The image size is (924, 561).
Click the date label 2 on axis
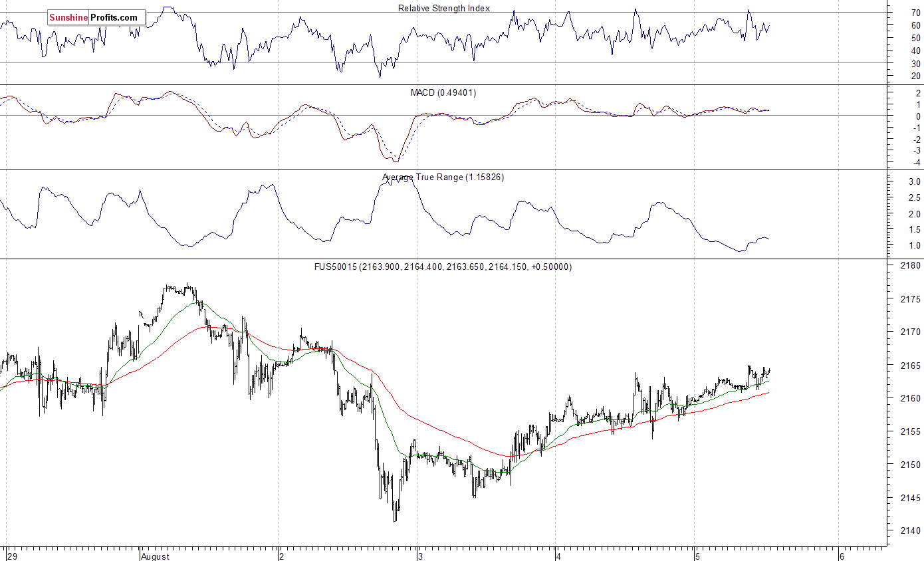coord(283,556)
